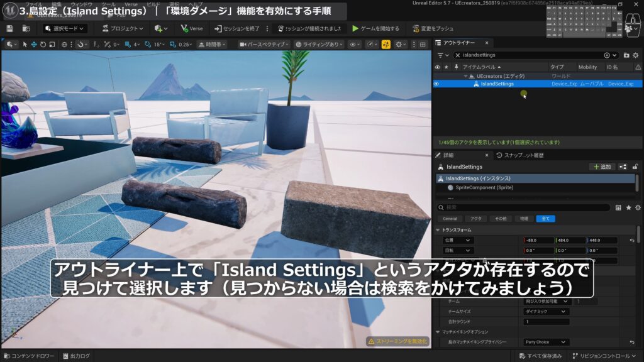644x362 pixels.
Task: Open the Content Browser folder-search toolbar icon
Action: (x=26, y=28)
